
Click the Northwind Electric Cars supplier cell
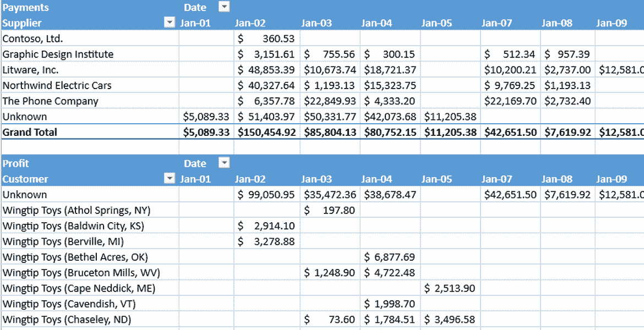(x=57, y=85)
